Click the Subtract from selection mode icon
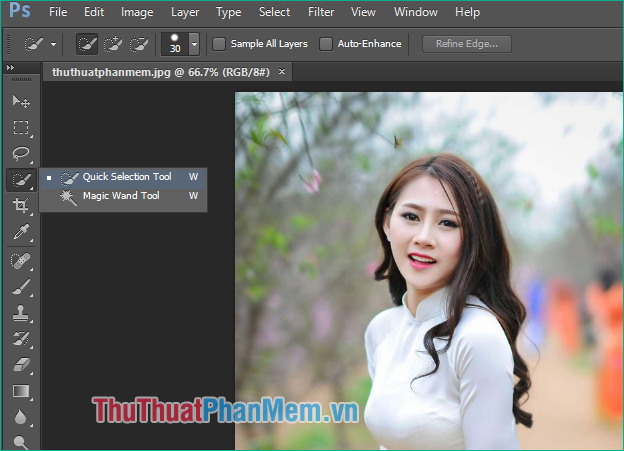Screen dimensions: 624x451 point(139,44)
